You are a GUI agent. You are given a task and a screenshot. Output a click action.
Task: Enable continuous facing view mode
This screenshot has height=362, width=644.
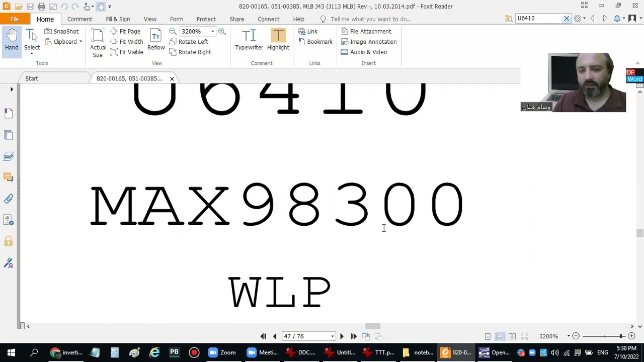coord(524,336)
